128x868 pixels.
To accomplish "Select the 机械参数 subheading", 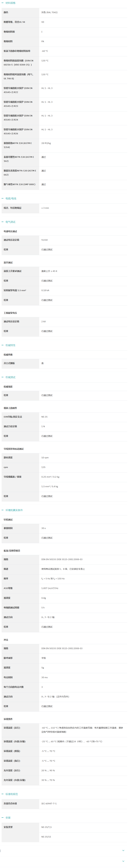I will pos(8,355).
